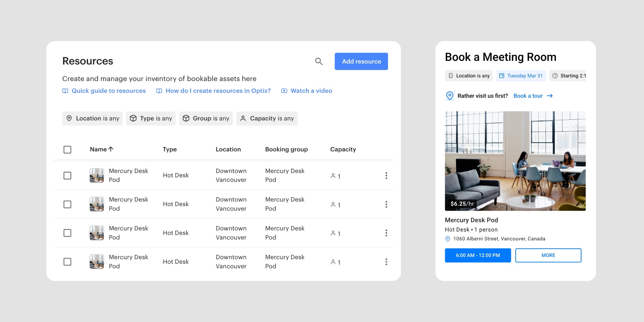Open three-dot menu for second resource row
The image size is (644, 322).
tap(386, 204)
